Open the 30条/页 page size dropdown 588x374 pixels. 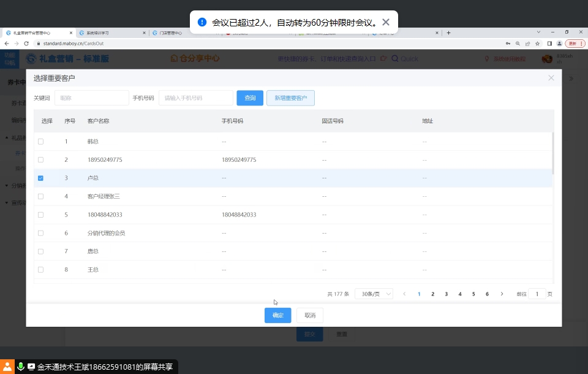coord(374,294)
